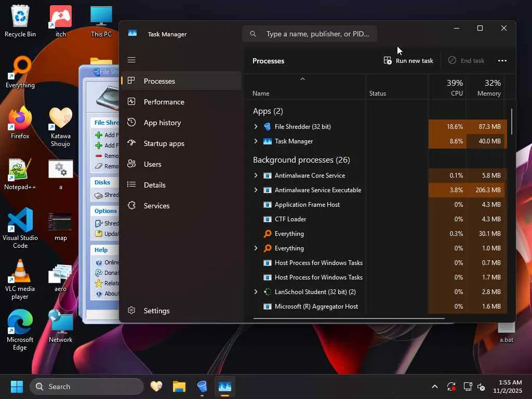Screen dimensions: 532x399
Task: Select the Processes page in sidebar
Action: coord(181,81)
